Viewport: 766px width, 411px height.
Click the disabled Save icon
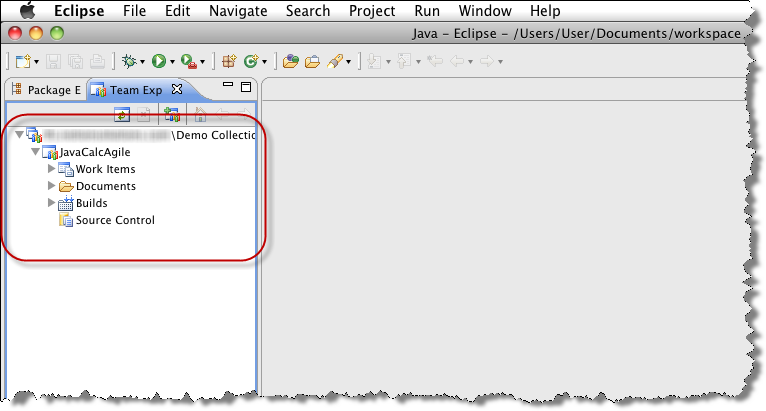pos(53,61)
